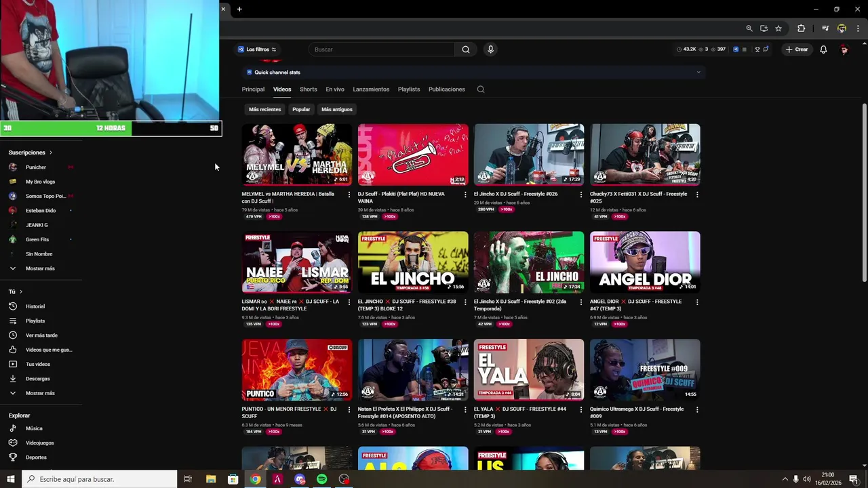The height and width of the screenshot is (488, 868).
Task: Switch to the Principal channel tab
Action: tap(253, 89)
